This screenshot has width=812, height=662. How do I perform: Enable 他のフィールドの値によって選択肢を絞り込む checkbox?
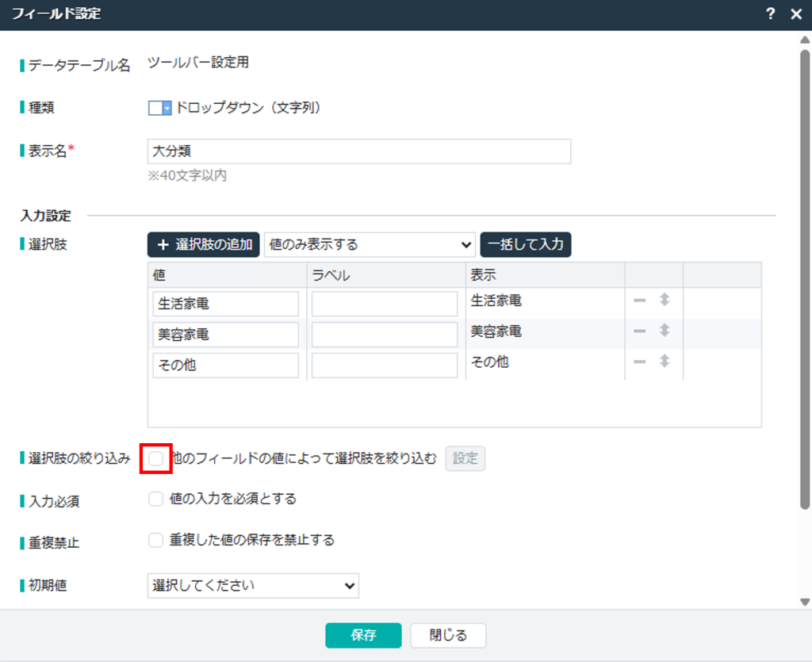pyautogui.click(x=156, y=458)
